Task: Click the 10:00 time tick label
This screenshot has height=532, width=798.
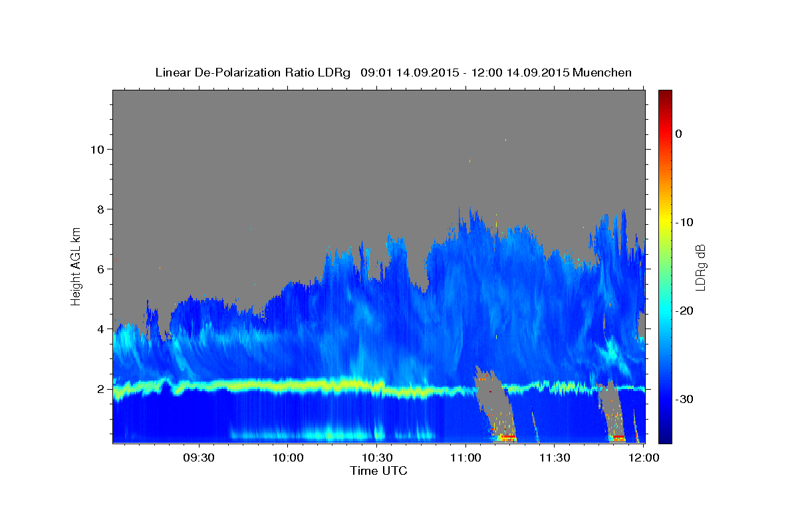Action: 287,458
